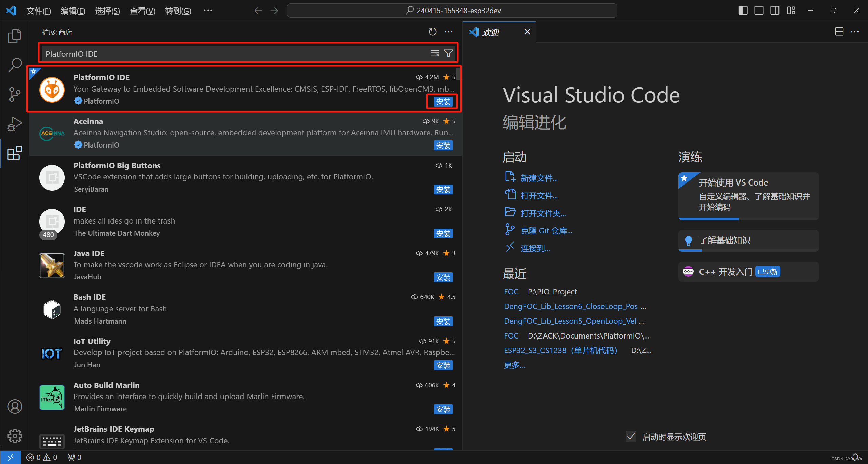Open the Manage gear icon
Viewport: 868px width, 464px height.
tap(15, 436)
